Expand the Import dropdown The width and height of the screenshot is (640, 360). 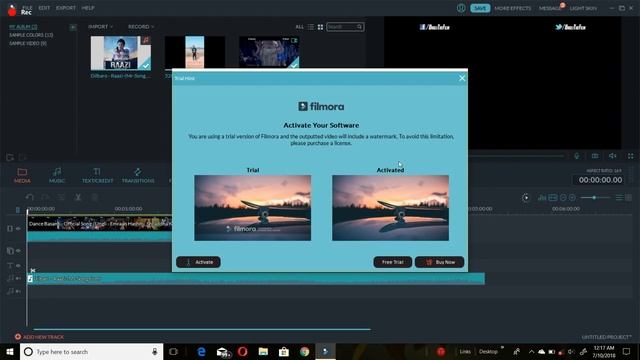click(x=100, y=27)
